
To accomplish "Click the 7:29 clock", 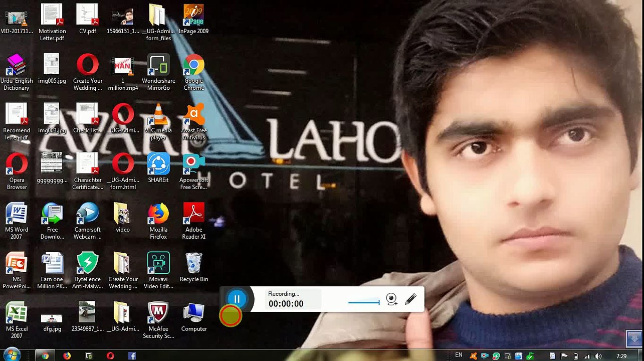I will tap(621, 356).
